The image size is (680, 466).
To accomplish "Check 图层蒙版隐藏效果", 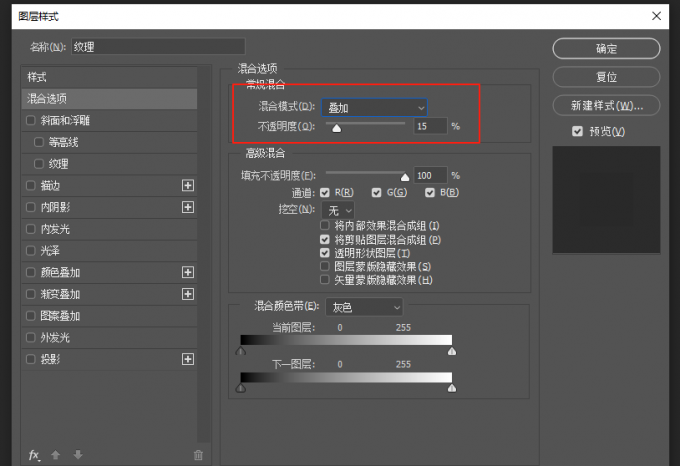I will click(324, 266).
